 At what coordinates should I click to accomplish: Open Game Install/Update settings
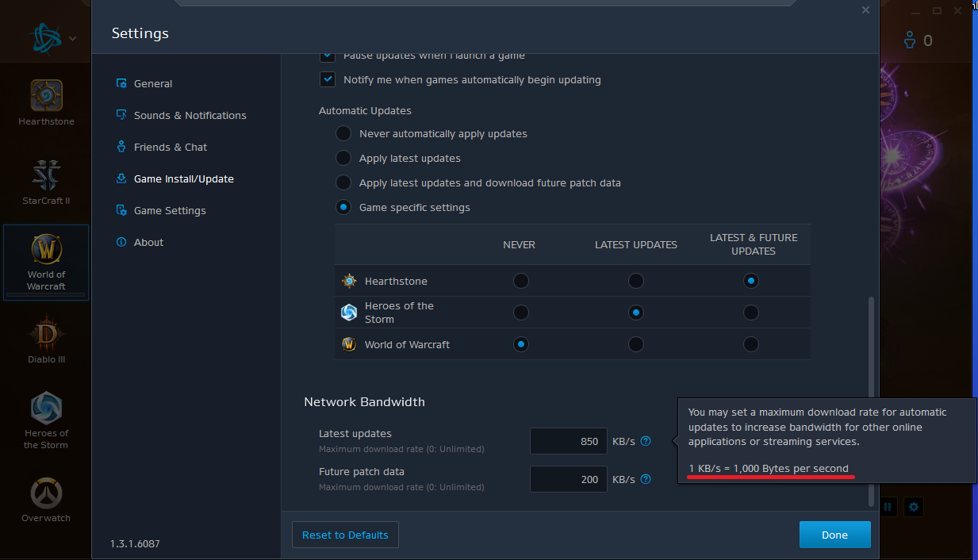pos(175,178)
